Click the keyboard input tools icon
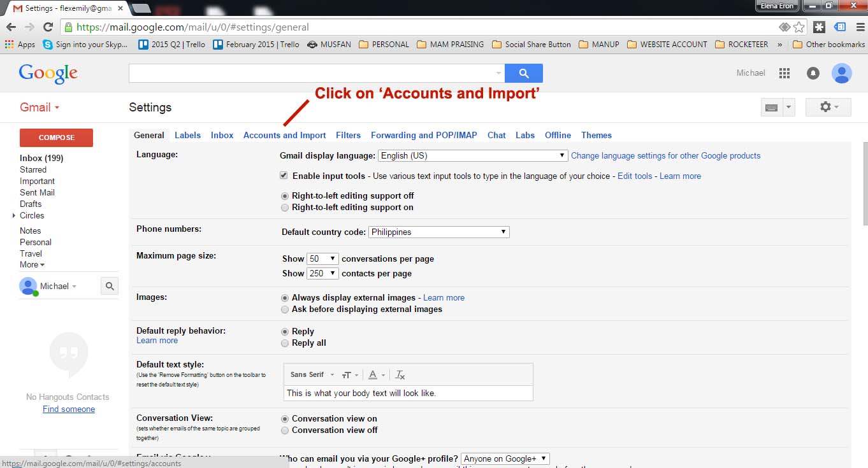868x468 pixels. click(771, 108)
